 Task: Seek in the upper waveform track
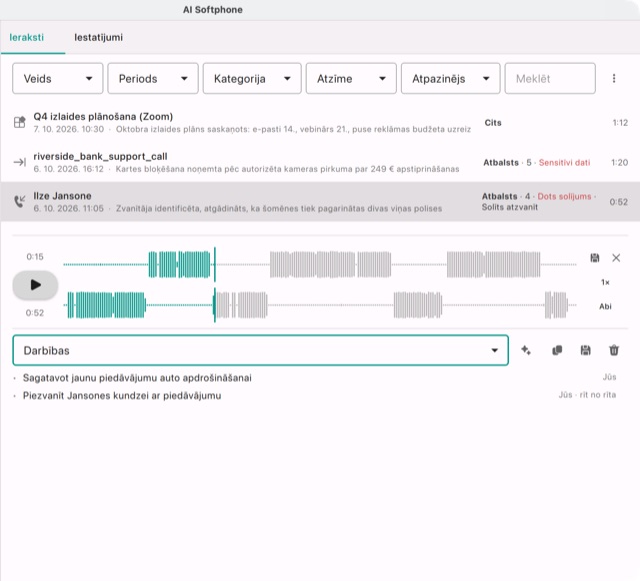click(x=320, y=265)
